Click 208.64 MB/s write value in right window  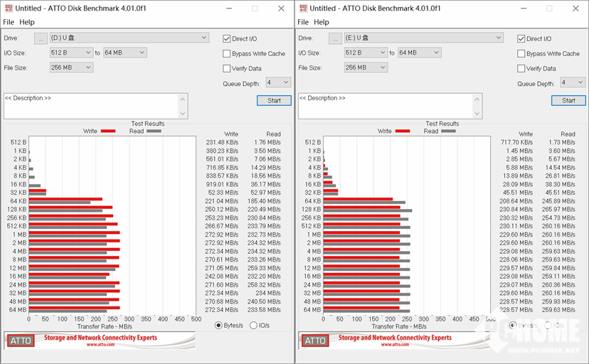[516, 201]
